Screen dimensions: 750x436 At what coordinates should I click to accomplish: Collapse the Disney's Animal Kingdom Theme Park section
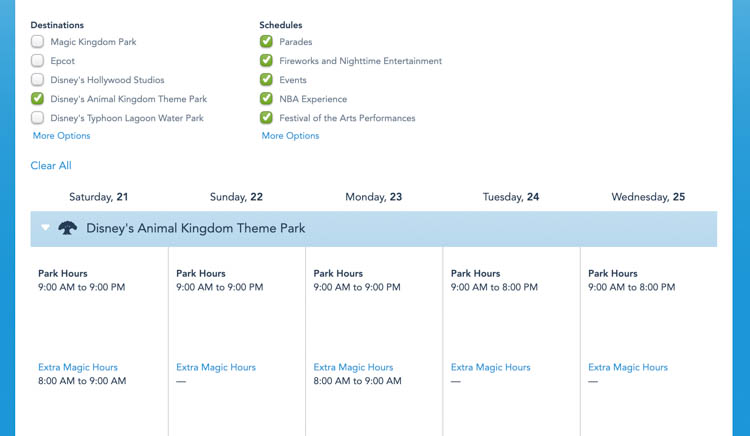coord(45,228)
